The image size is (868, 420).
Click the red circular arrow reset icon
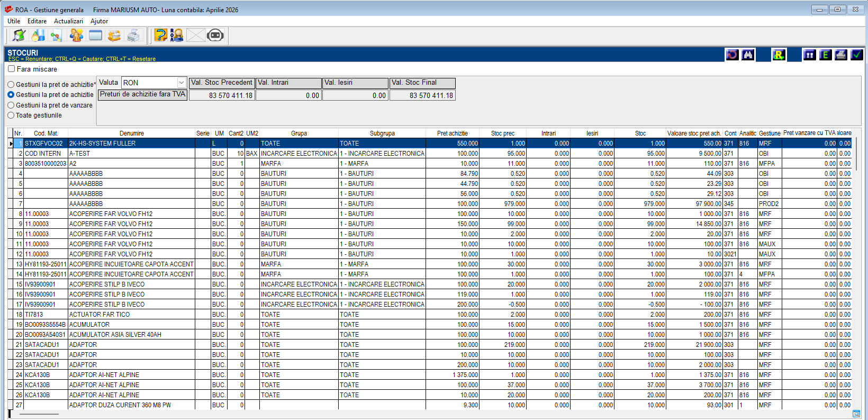pos(732,55)
